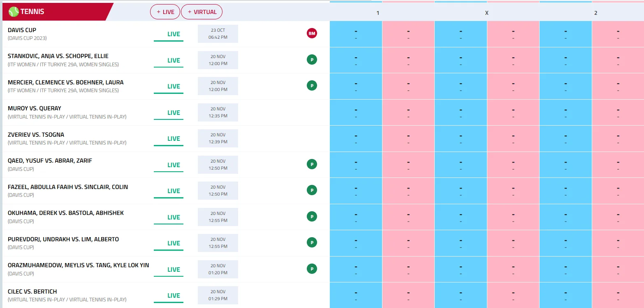
Task: Open the LIVE link for Mercier vs. Boehner
Action: [x=169, y=87]
